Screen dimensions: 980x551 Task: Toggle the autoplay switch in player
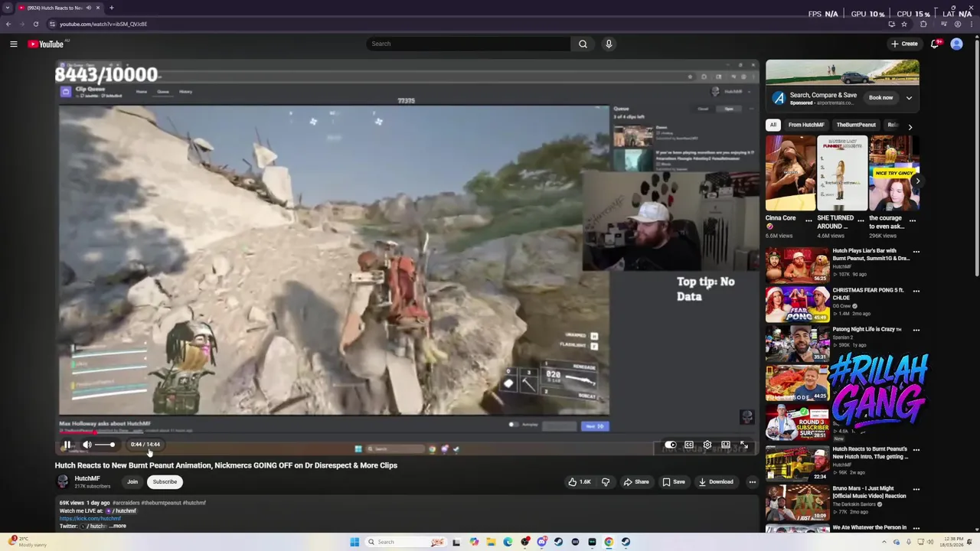coord(670,445)
